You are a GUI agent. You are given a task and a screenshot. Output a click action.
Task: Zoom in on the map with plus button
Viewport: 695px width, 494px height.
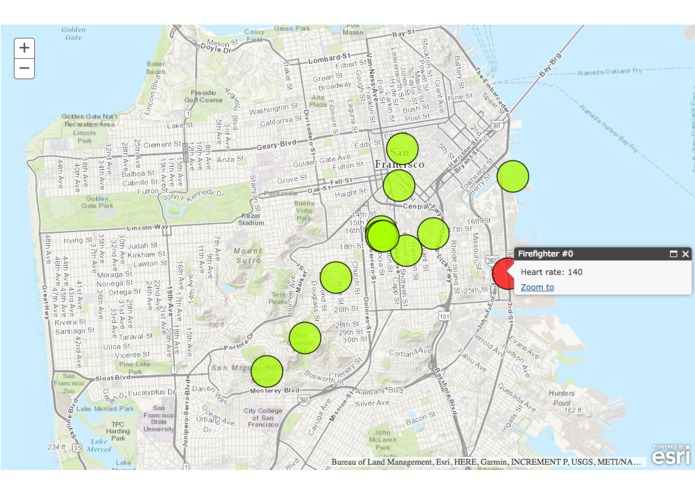pos(24,48)
